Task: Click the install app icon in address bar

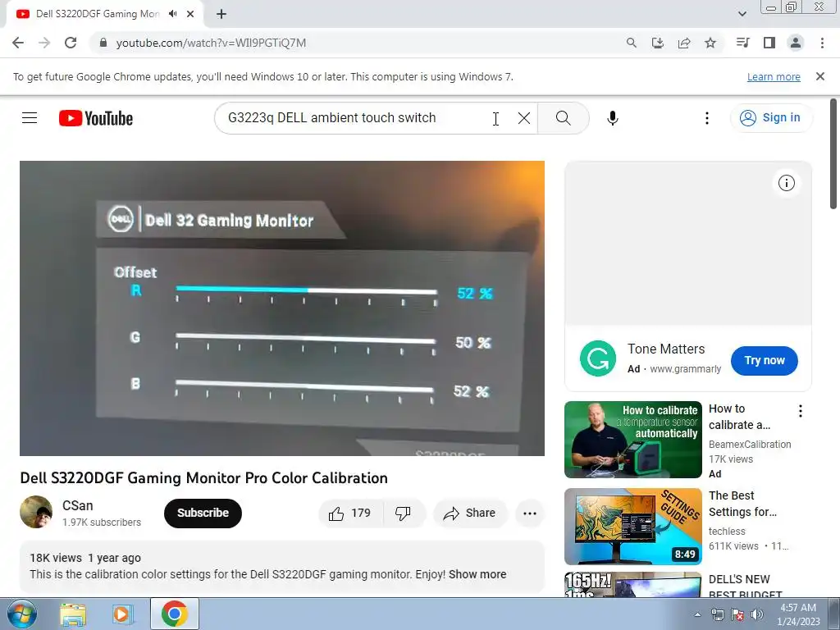Action: pyautogui.click(x=657, y=43)
